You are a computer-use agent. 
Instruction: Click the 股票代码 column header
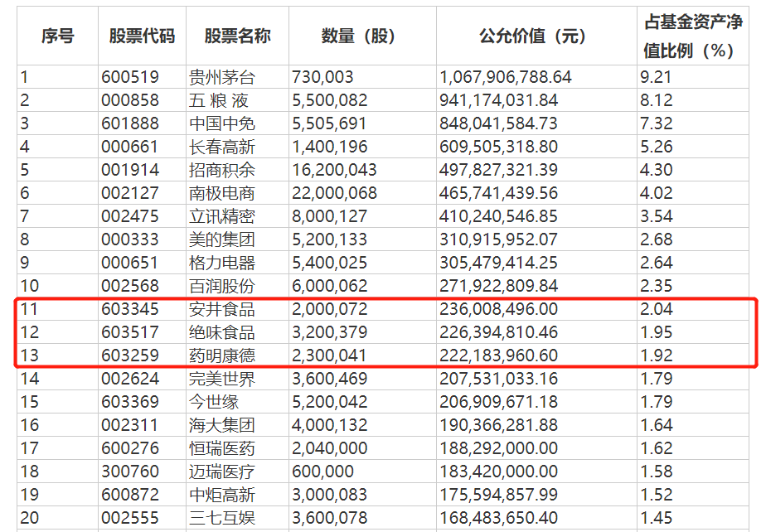pyautogui.click(x=142, y=36)
